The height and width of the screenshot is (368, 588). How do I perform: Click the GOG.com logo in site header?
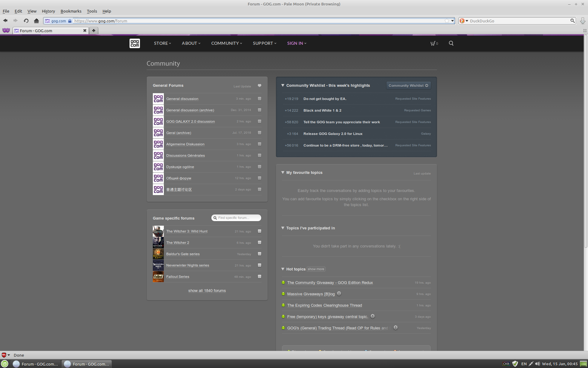(x=135, y=43)
